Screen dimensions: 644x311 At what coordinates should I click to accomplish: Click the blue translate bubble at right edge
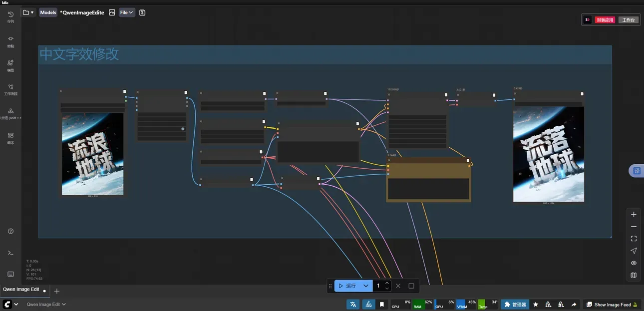637,171
